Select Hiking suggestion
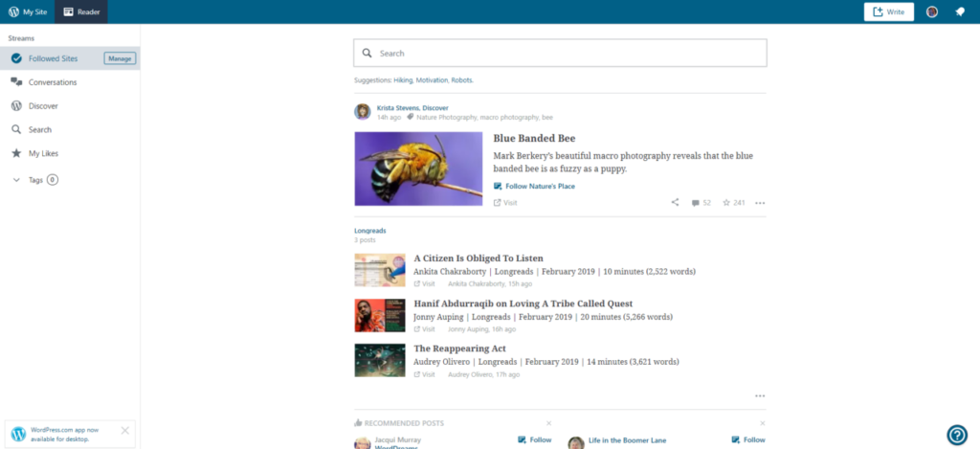Image resolution: width=980 pixels, height=449 pixels. (x=403, y=80)
